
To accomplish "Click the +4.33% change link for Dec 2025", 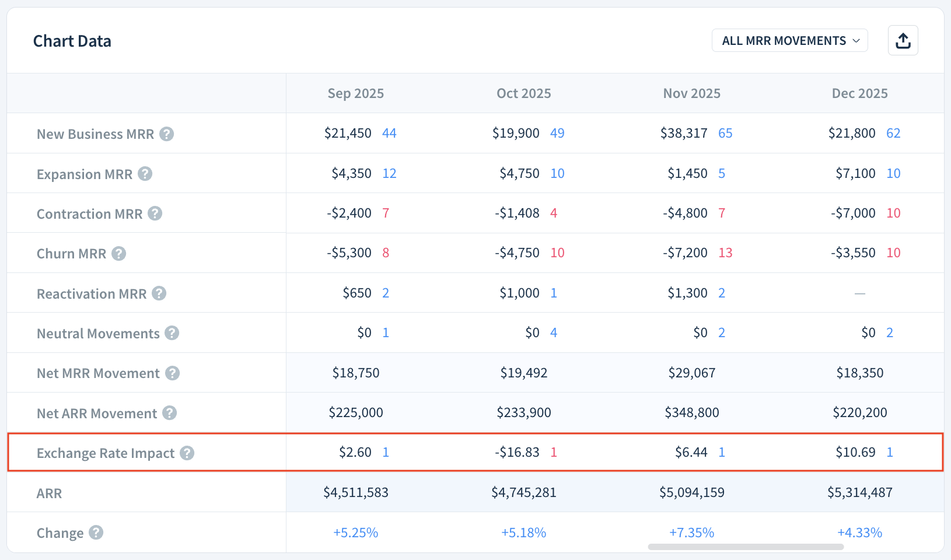I will [859, 532].
